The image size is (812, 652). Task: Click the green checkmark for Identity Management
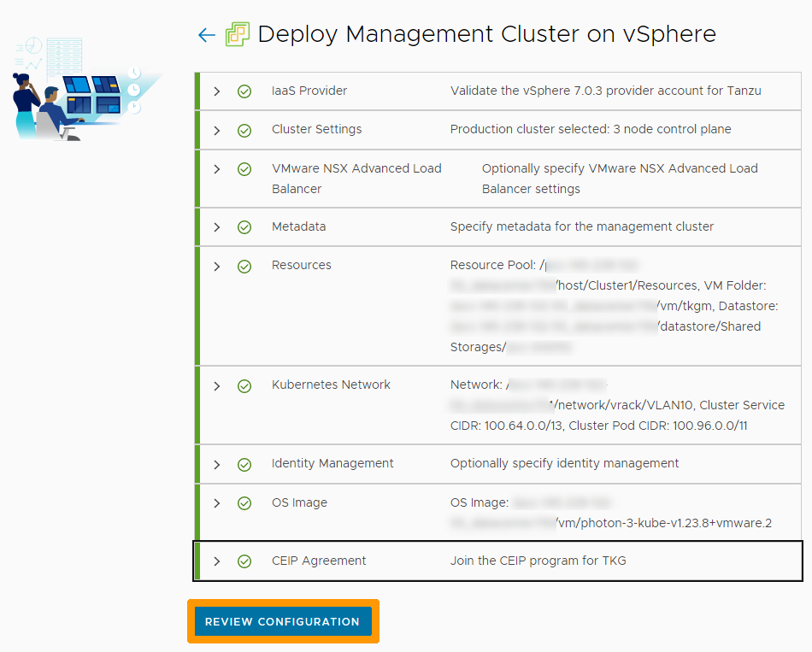click(x=244, y=465)
